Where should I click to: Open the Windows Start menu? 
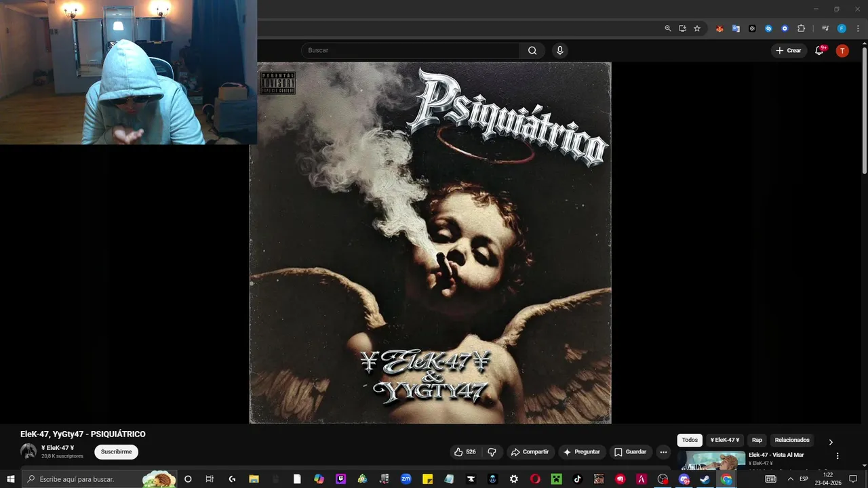coord(11,479)
